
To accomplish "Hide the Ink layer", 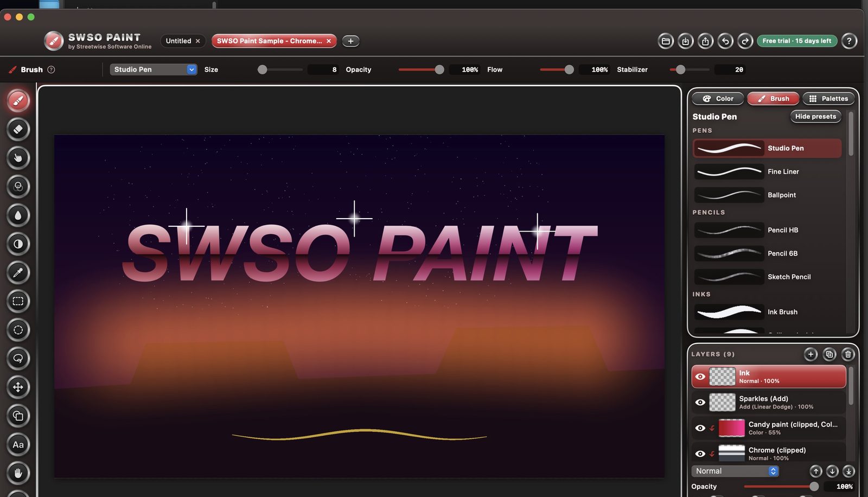I will (x=700, y=377).
